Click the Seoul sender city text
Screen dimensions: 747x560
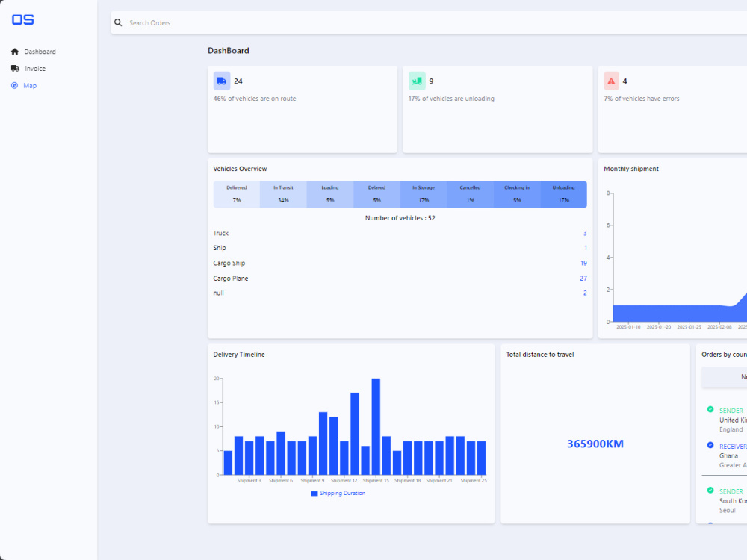tap(728, 511)
